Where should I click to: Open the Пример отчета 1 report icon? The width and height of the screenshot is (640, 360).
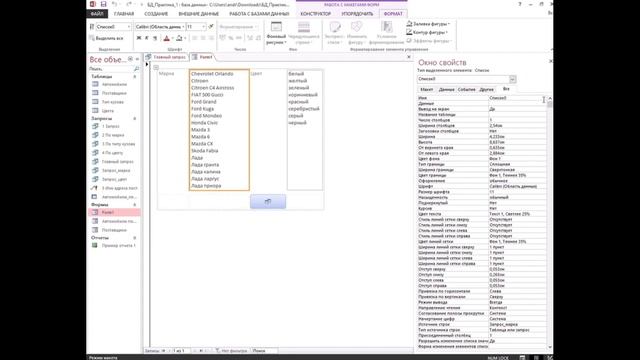[x=95, y=245]
